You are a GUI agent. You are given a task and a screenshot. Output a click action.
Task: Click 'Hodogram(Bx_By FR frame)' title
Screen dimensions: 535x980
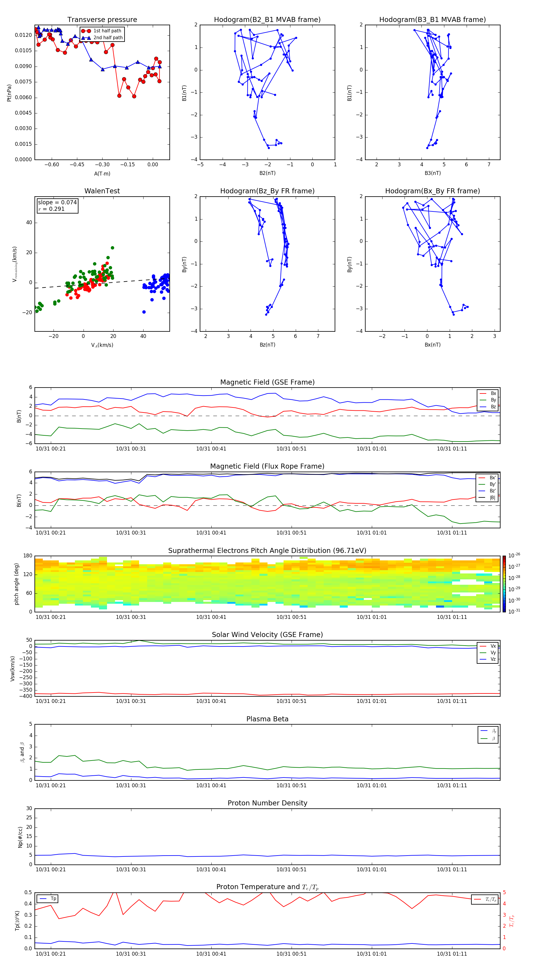coord(432,191)
